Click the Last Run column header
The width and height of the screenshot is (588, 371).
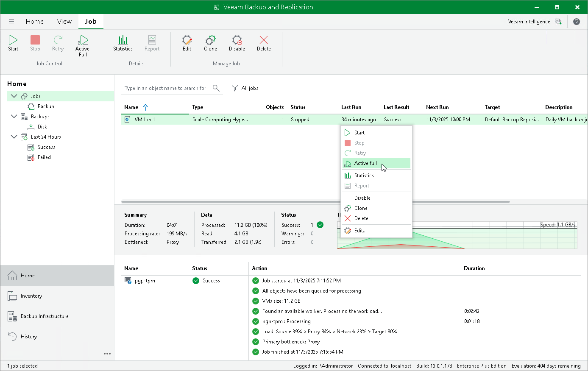(x=351, y=107)
